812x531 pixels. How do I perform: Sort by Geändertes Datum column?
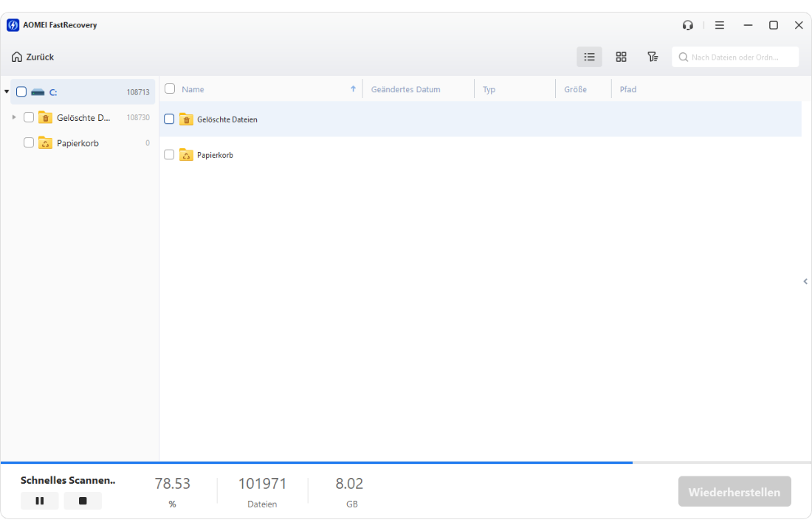[405, 89]
